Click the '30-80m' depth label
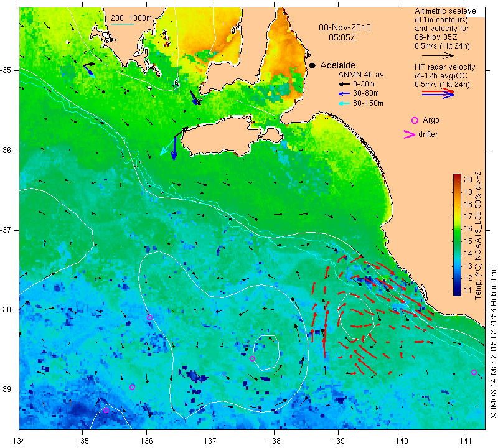The width and height of the screenshot is (498, 448). [365, 94]
